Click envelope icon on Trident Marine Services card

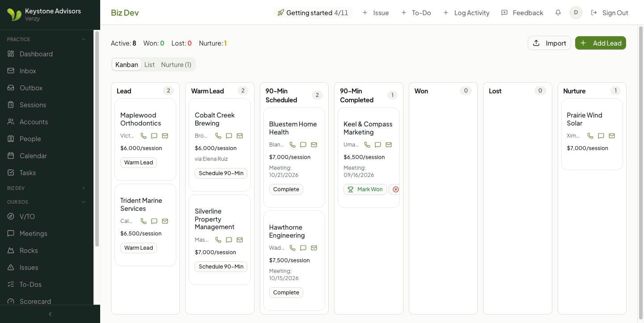click(165, 221)
